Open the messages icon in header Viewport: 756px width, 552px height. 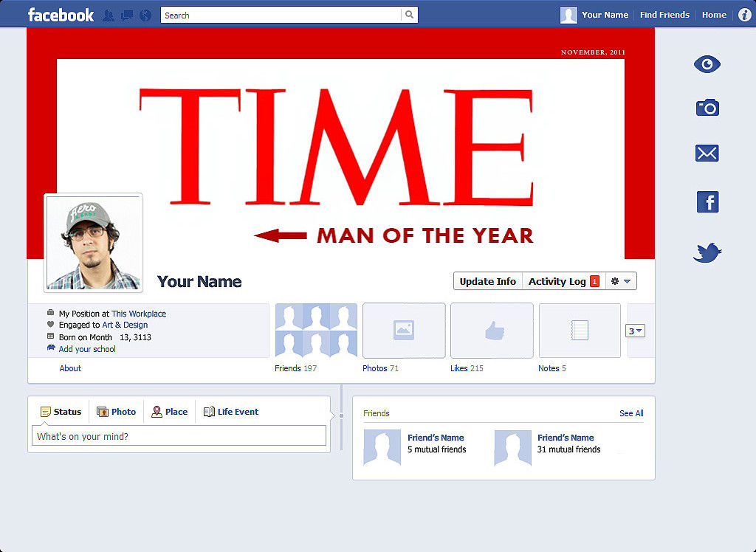point(127,15)
